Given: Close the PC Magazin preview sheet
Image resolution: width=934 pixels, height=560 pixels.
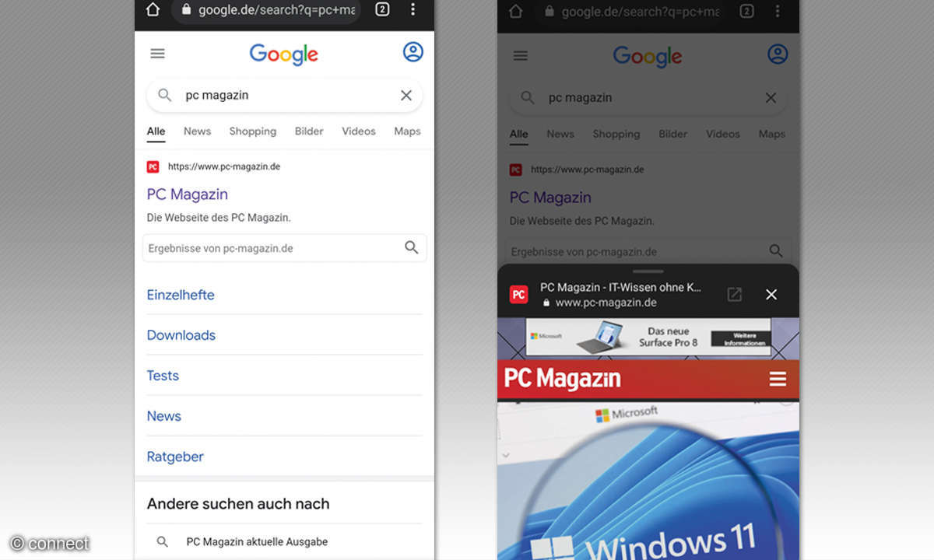Looking at the screenshot, I should 771,294.
